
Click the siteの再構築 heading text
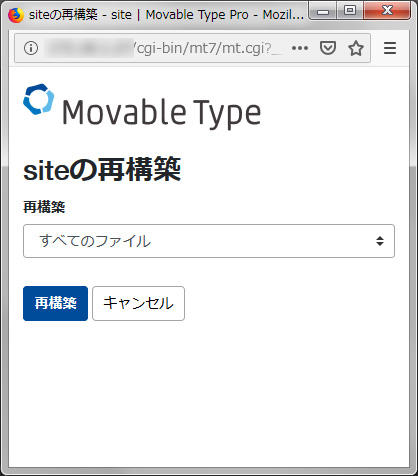click(102, 170)
